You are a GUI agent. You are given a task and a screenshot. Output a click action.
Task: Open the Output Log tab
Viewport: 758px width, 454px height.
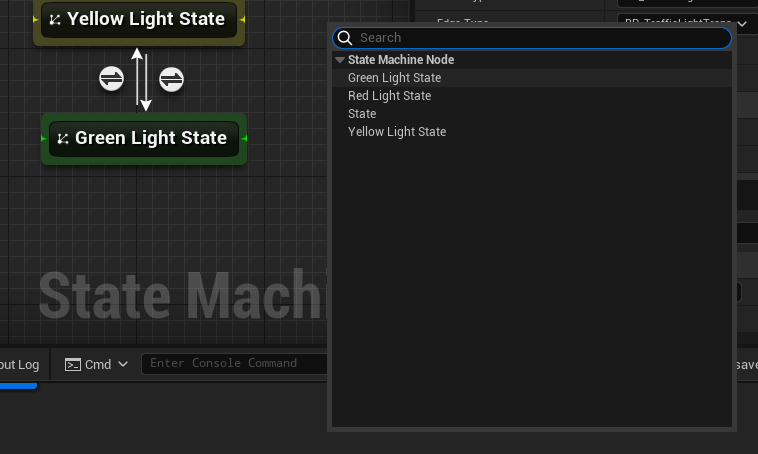[19, 365]
